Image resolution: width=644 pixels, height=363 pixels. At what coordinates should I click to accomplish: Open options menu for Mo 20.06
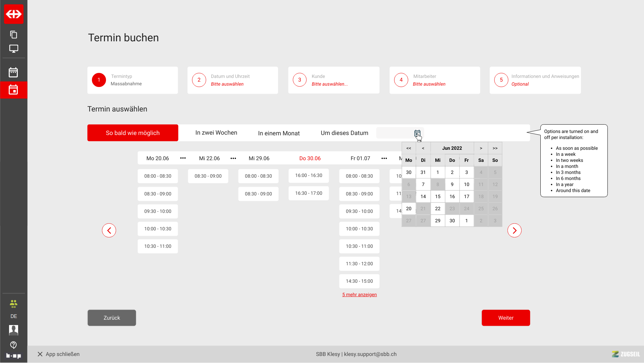pos(183,158)
